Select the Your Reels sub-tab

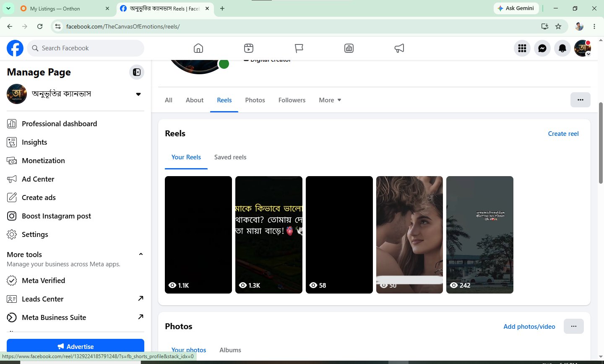pos(186,157)
